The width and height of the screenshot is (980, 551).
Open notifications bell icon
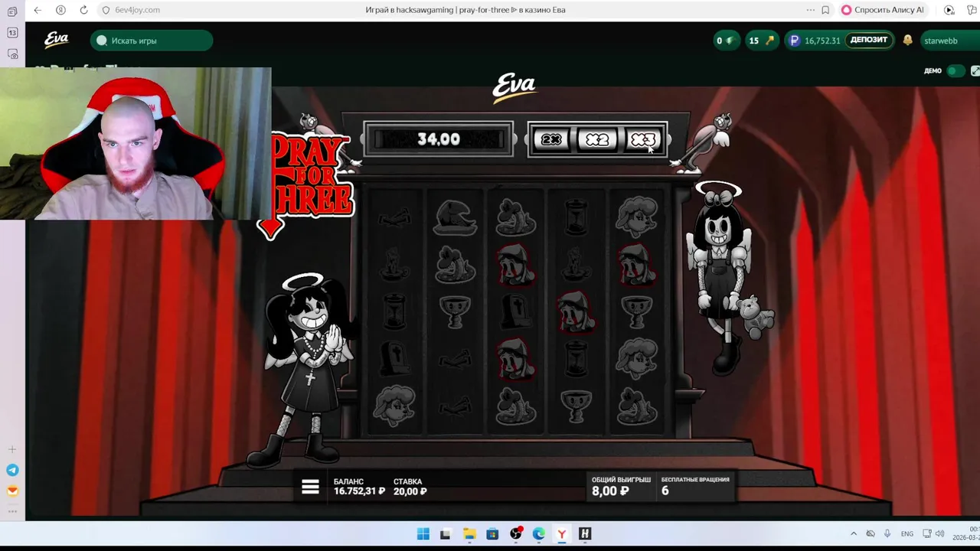click(907, 41)
